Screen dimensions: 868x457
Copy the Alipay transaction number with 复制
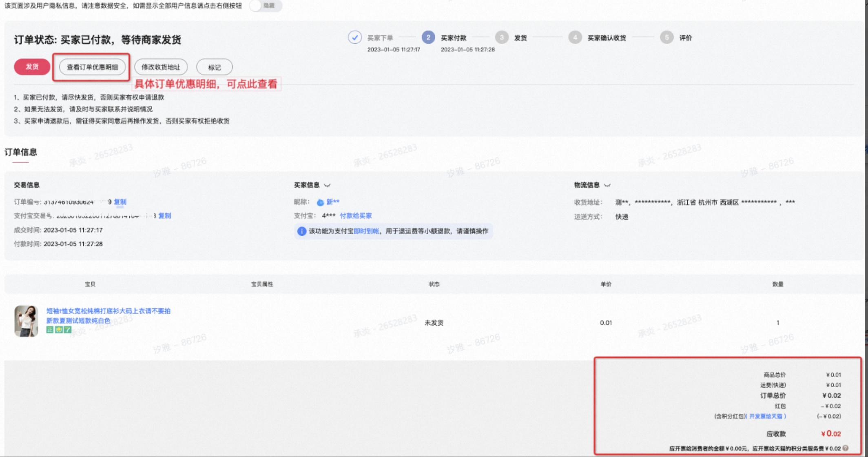pos(165,215)
